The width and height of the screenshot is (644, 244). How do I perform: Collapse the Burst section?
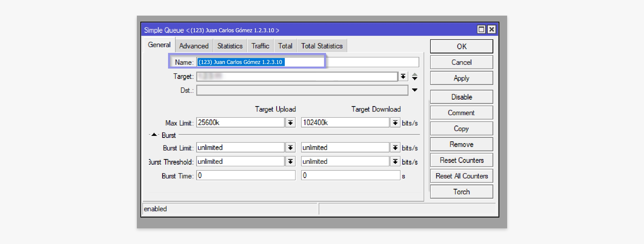click(154, 135)
